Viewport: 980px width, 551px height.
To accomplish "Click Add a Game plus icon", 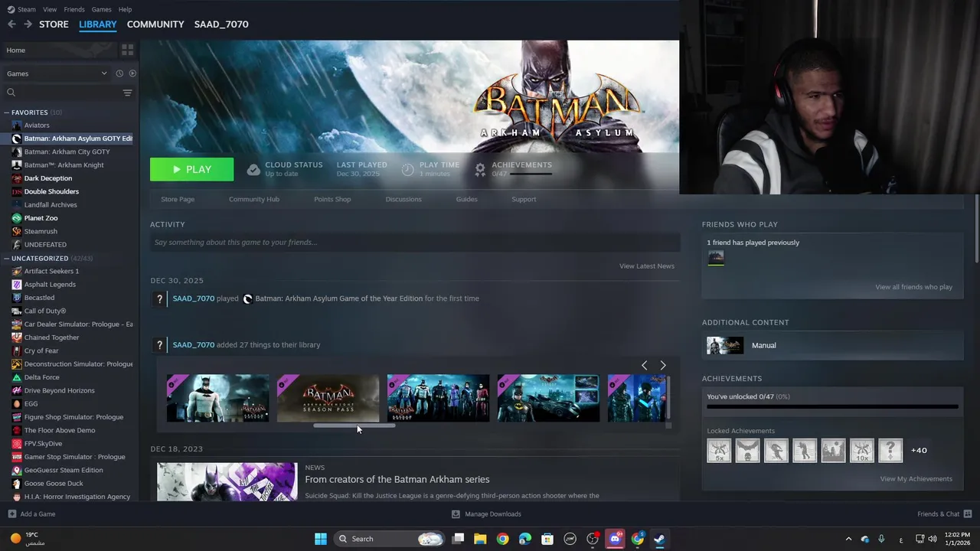I will [11, 514].
